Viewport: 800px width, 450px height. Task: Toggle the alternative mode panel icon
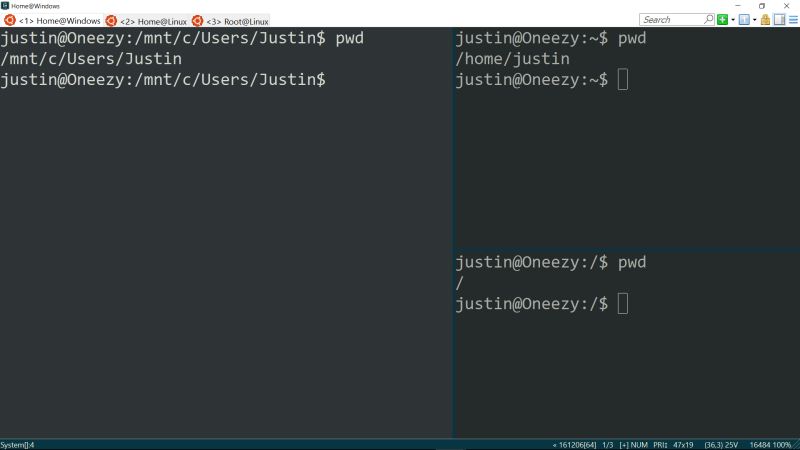[x=779, y=20]
